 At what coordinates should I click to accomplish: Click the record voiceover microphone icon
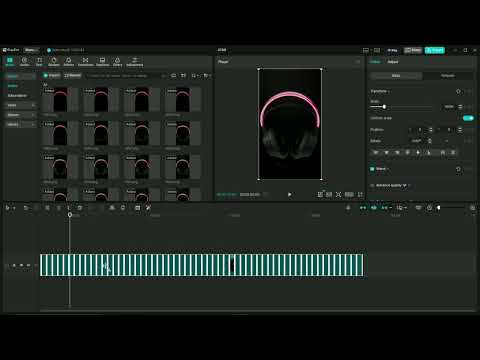(348, 208)
